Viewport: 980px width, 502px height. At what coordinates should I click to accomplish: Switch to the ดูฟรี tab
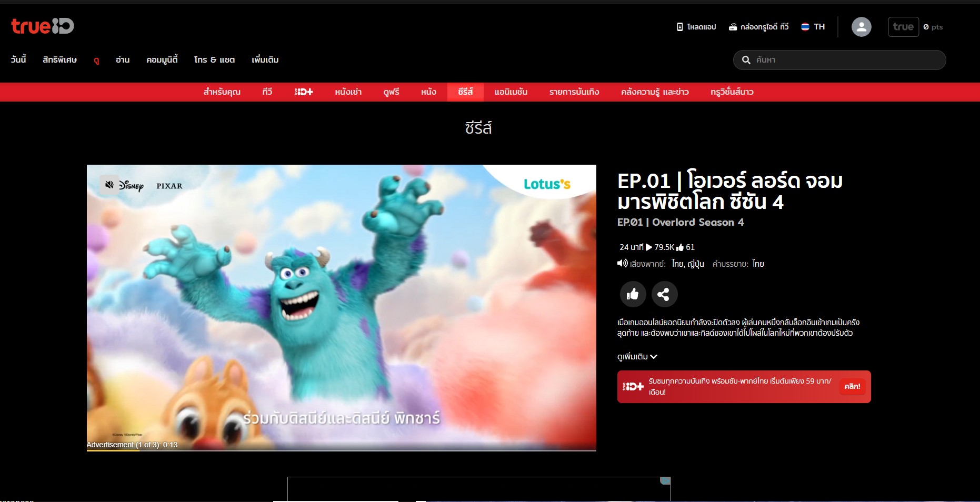392,92
